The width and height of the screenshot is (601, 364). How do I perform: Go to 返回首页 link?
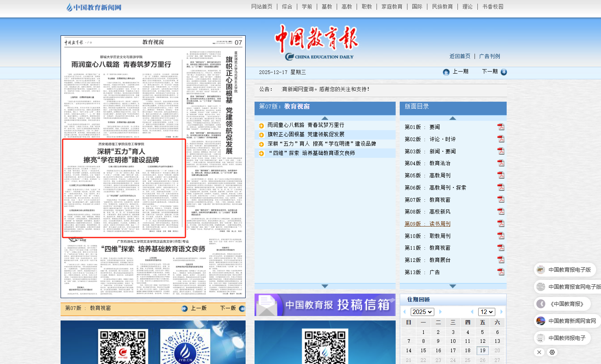tap(460, 56)
